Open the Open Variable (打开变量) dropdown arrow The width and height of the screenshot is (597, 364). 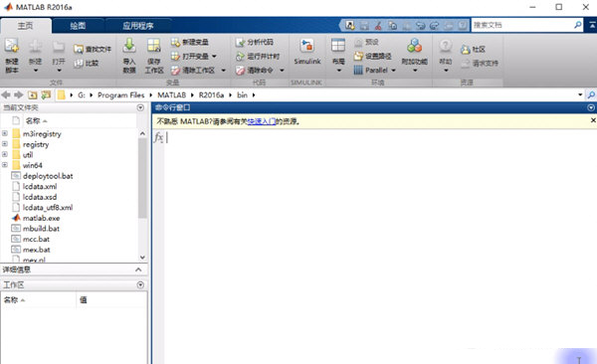pos(214,57)
